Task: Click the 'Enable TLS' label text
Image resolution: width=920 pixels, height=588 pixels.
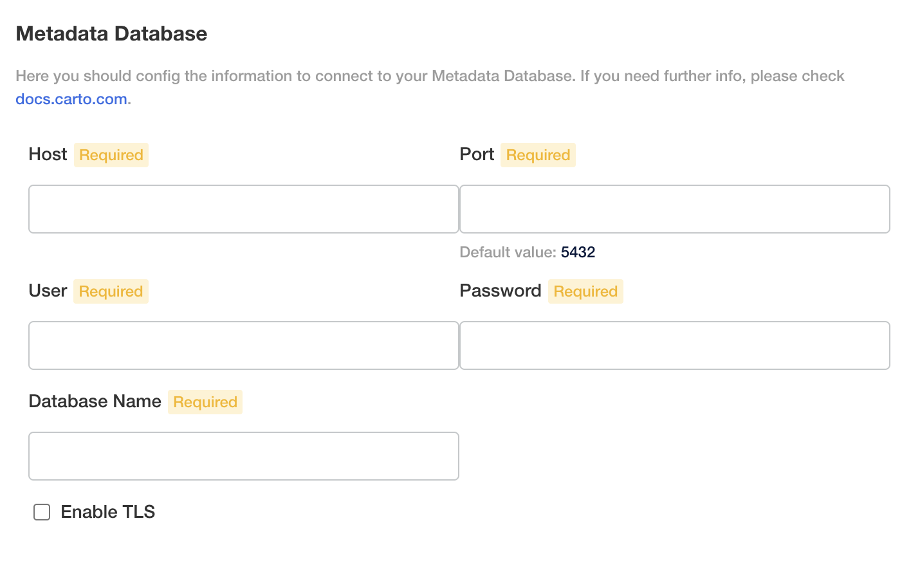Action: pyautogui.click(x=107, y=512)
